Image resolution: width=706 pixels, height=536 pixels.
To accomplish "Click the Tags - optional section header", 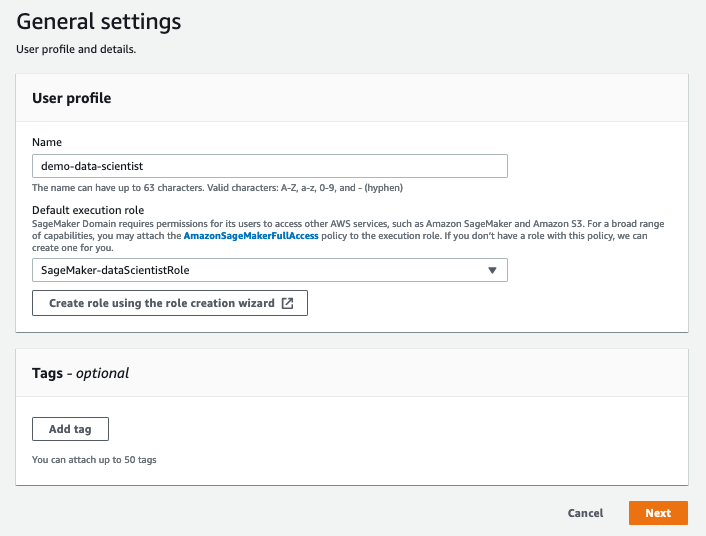I will click(x=81, y=373).
